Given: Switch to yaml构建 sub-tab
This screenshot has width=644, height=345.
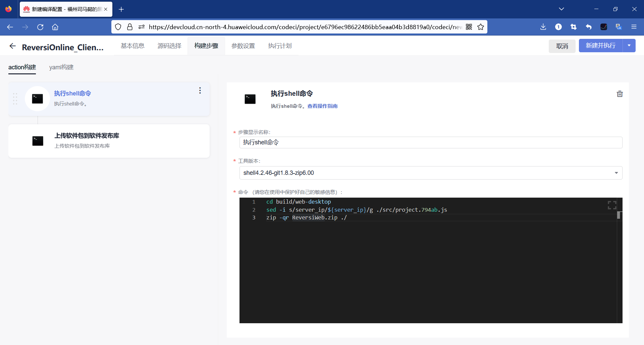Looking at the screenshot, I should click(x=61, y=67).
